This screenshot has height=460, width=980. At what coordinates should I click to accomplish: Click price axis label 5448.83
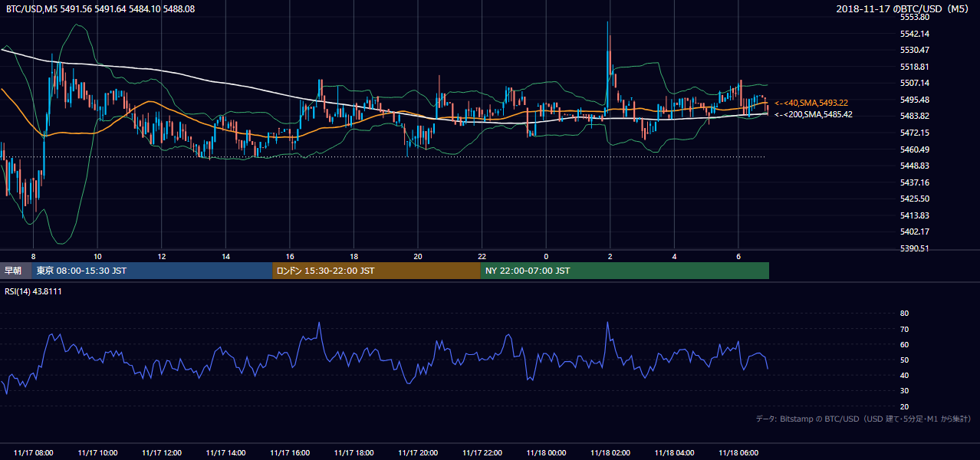click(x=915, y=166)
